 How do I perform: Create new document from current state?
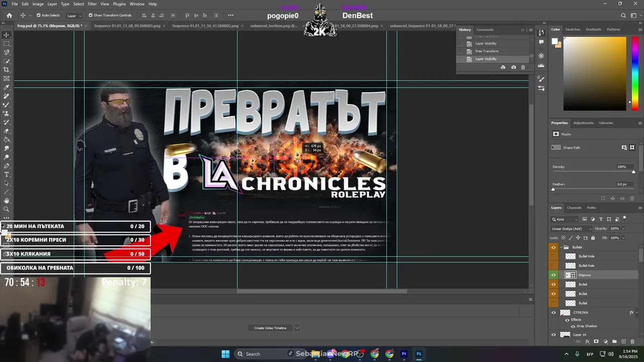503,67
